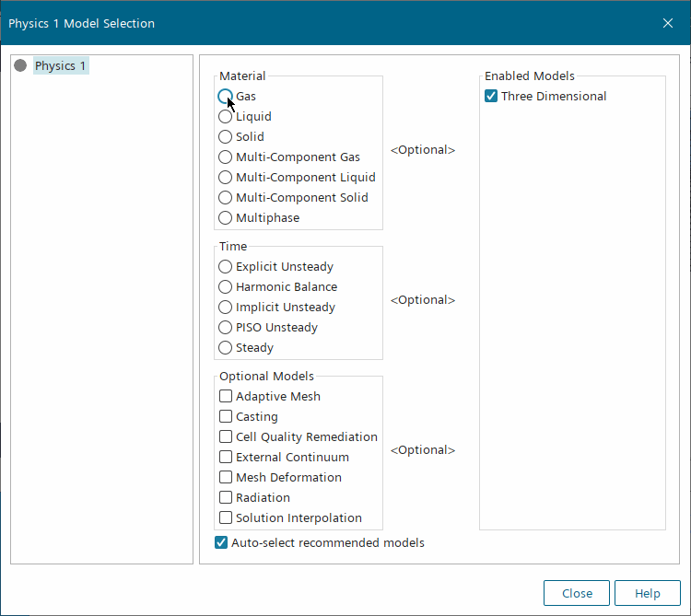Screen dimensions: 691x616
Task: Select the Multiphase material option
Action: click(226, 218)
